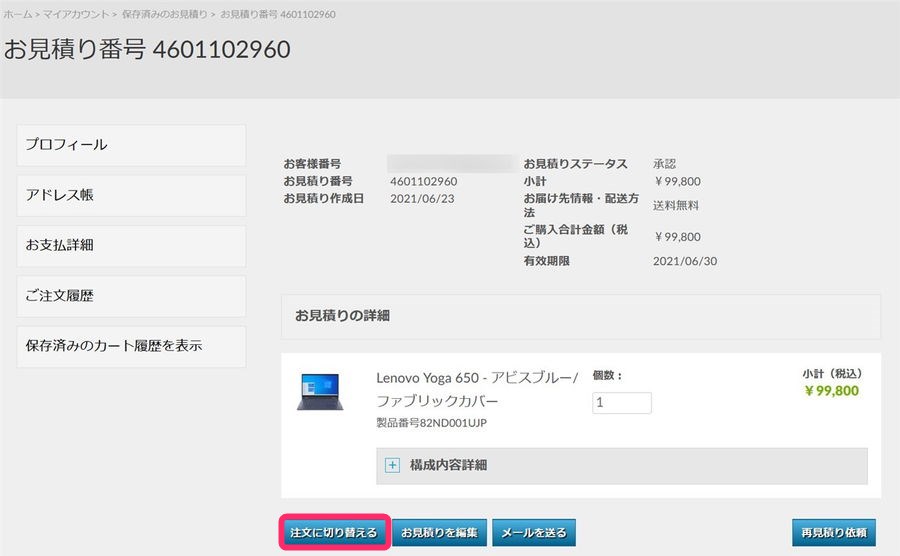Expand the 構成内容詳細 plus icon
The height and width of the screenshot is (556, 900).
point(392,465)
